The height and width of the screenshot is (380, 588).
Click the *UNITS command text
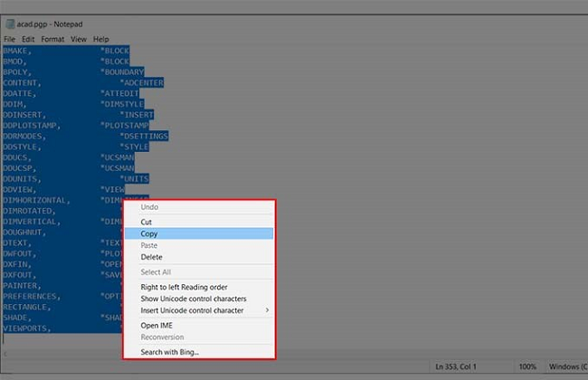(x=134, y=179)
